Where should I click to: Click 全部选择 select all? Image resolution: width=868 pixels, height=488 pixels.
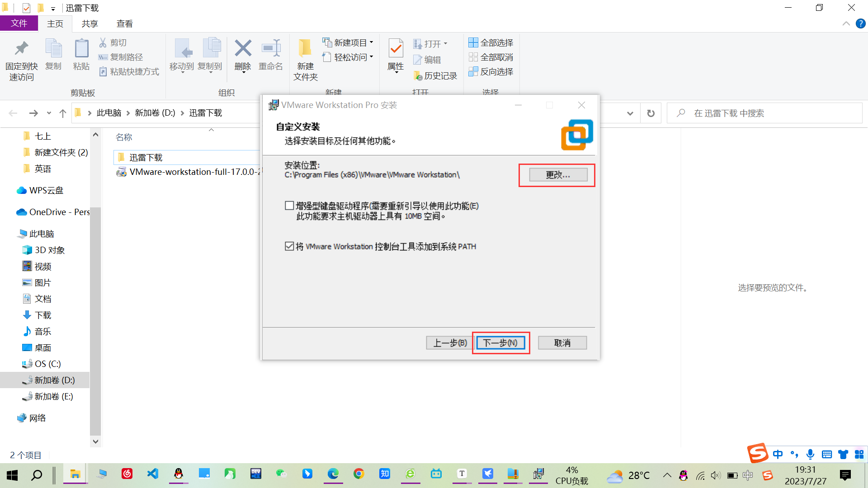pyautogui.click(x=491, y=42)
